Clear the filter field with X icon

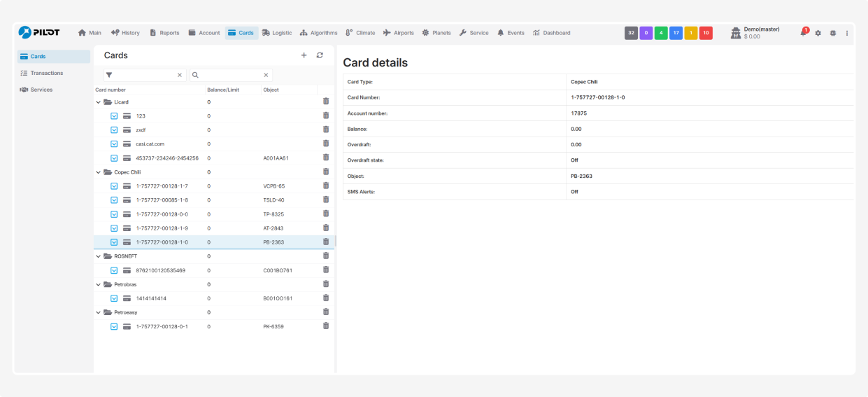tap(179, 75)
